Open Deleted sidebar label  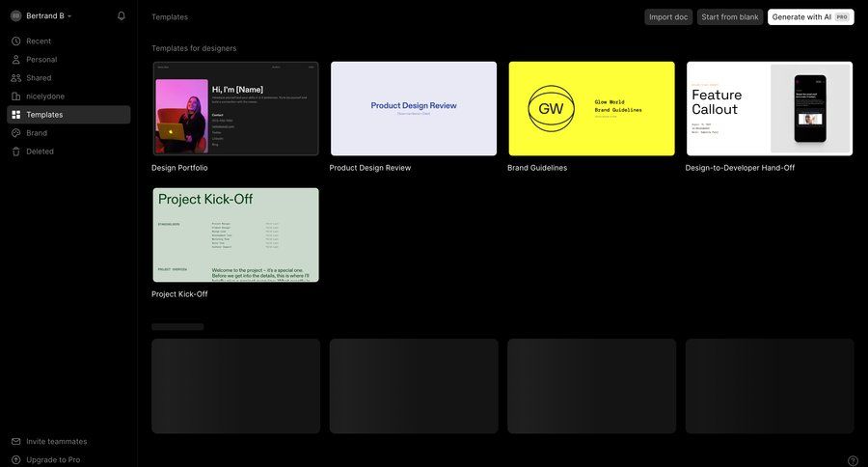pos(40,151)
